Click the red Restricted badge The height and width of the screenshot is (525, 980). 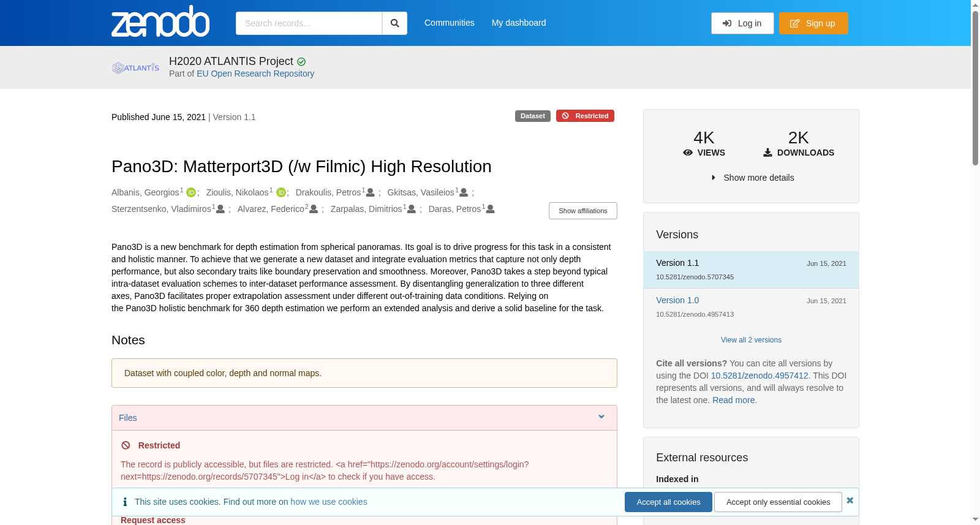[585, 116]
